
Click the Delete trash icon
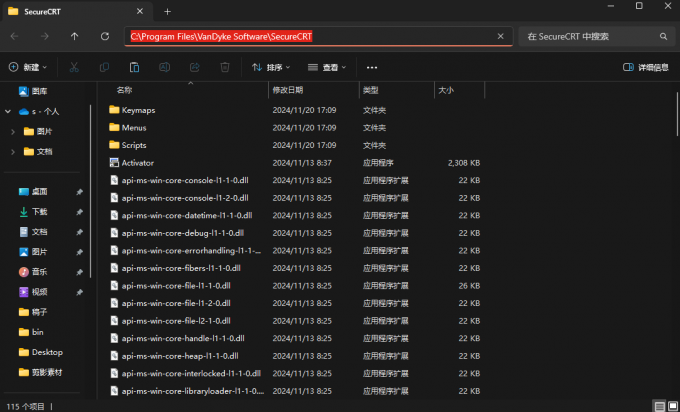pyautogui.click(x=225, y=67)
